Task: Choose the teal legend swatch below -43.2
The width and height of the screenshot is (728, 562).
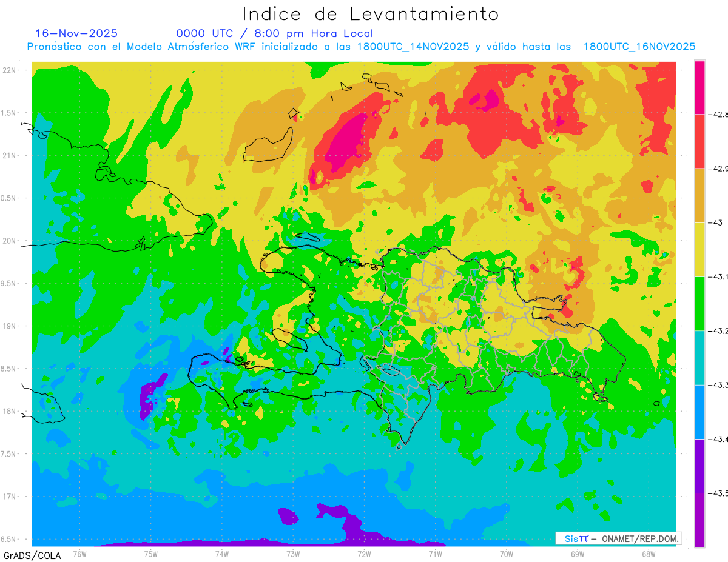Action: click(x=699, y=358)
